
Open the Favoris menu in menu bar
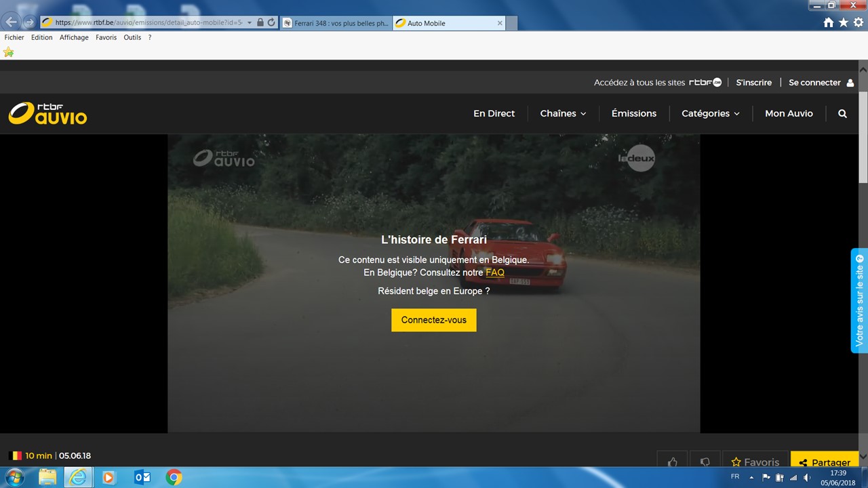tap(106, 37)
